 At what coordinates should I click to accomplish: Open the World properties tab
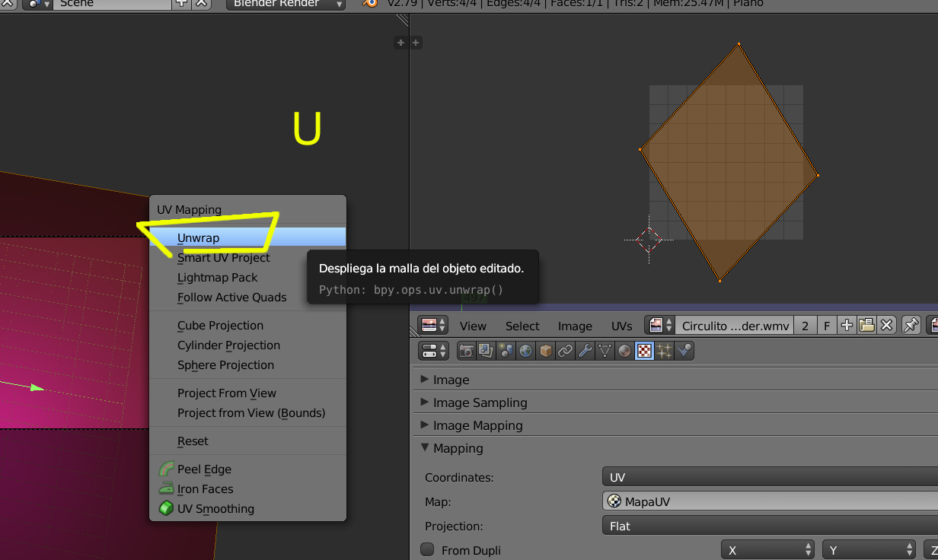[x=525, y=351]
